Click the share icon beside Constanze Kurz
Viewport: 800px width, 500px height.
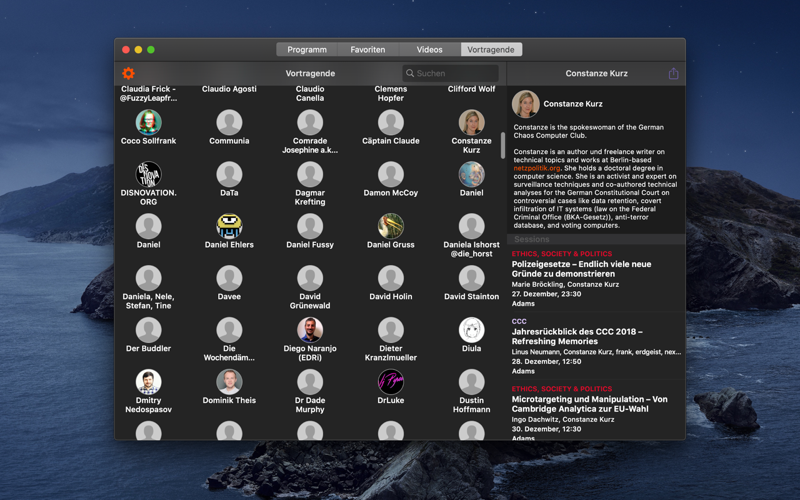pyautogui.click(x=673, y=73)
